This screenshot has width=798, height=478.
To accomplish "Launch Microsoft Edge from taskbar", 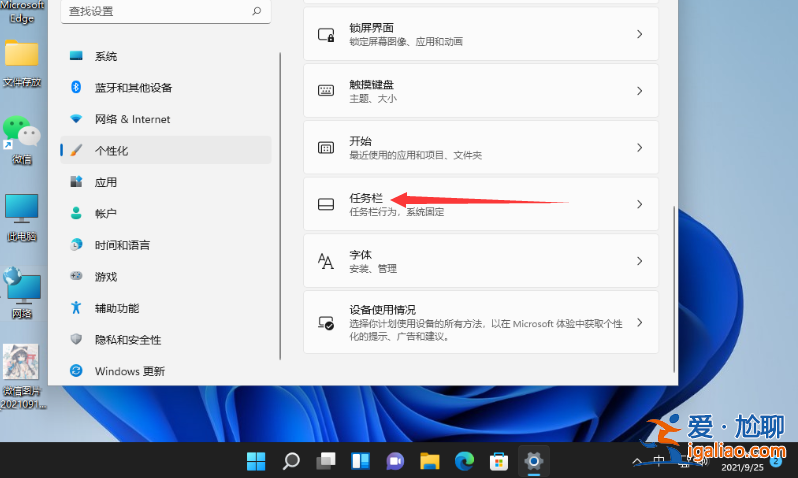I will (x=464, y=461).
